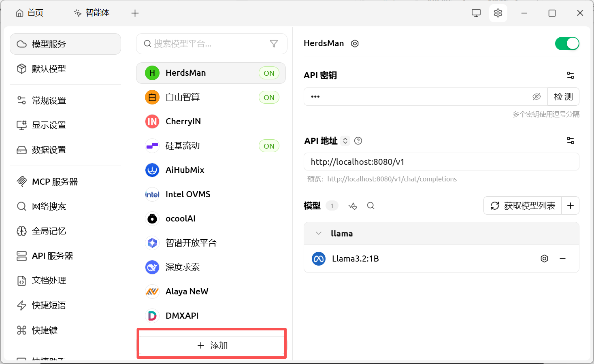This screenshot has width=594, height=364.
Task: Collapse the llama model group
Action: [x=319, y=233]
